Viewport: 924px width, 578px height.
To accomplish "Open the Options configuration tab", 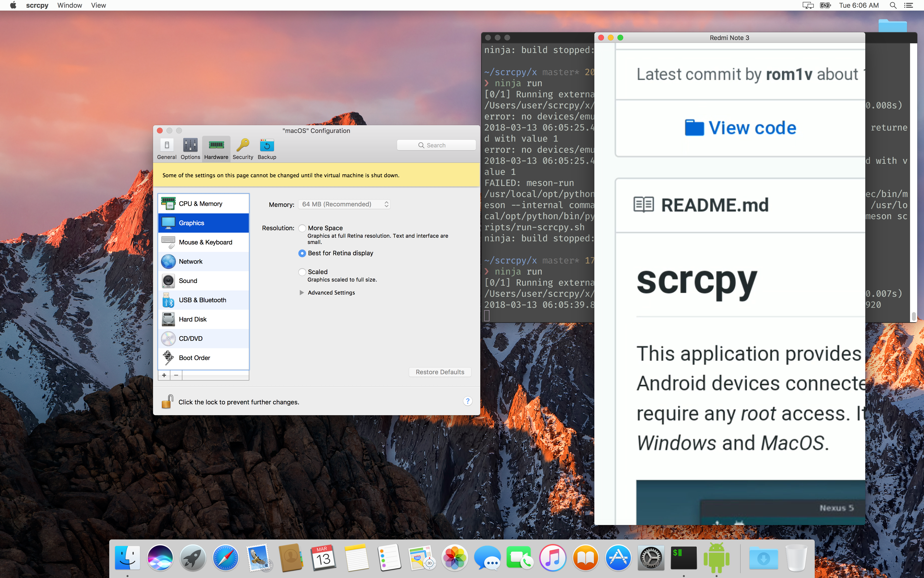I will tap(190, 149).
